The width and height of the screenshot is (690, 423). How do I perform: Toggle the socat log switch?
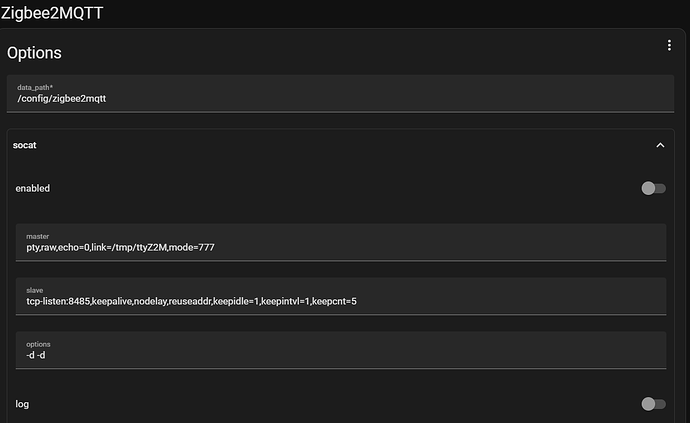[653, 404]
